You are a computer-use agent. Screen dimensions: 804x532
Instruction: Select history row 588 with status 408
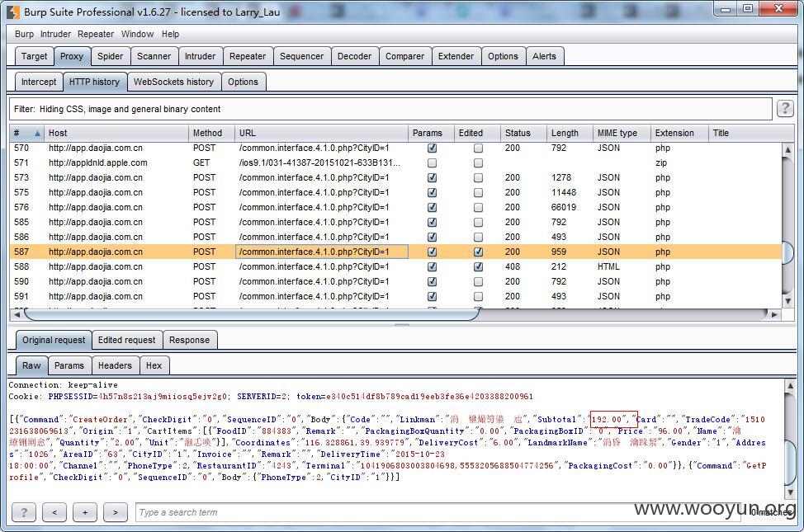tap(396, 267)
